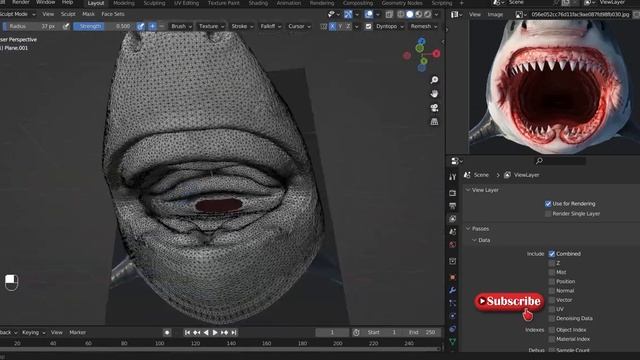Open the Face Sets menu
The width and height of the screenshot is (640, 360).
point(113,14)
